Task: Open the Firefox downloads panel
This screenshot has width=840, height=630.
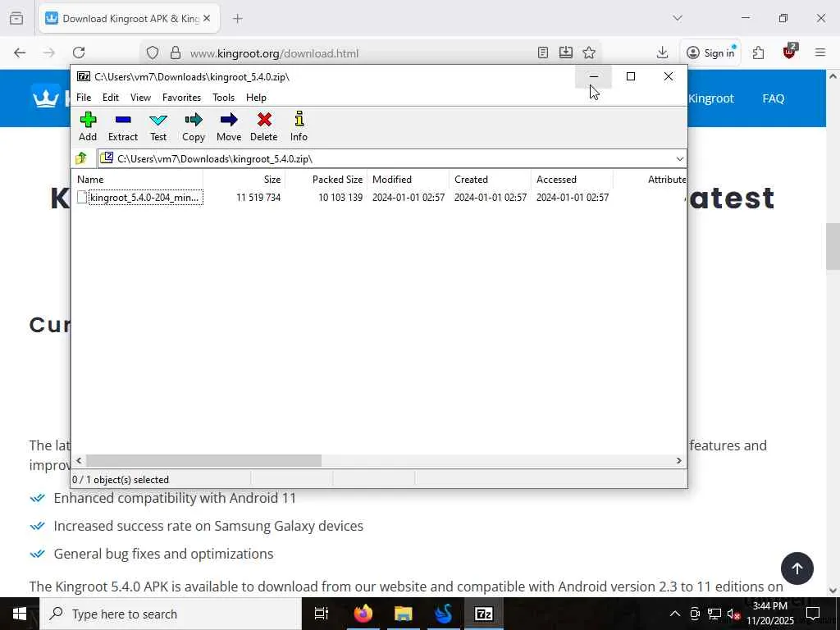Action: click(662, 52)
